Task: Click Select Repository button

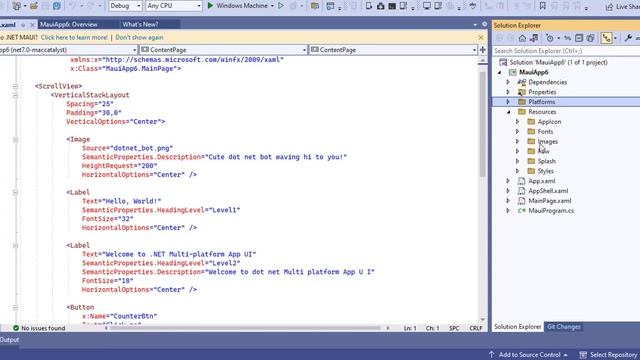Action: coord(608,355)
